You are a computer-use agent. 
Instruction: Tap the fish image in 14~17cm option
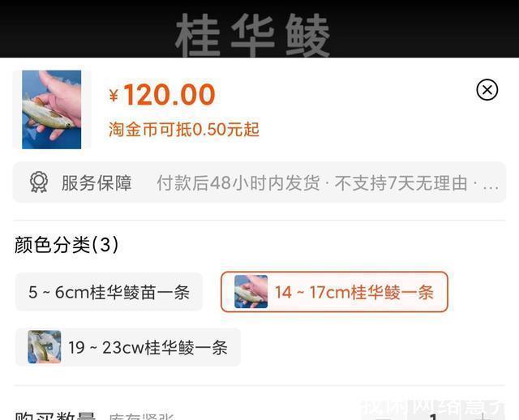tap(251, 292)
